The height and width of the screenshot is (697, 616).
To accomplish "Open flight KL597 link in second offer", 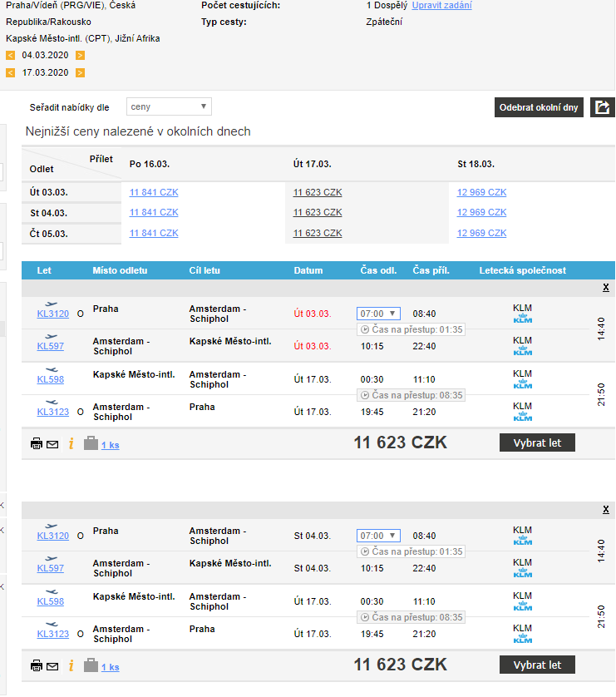I will [50, 568].
